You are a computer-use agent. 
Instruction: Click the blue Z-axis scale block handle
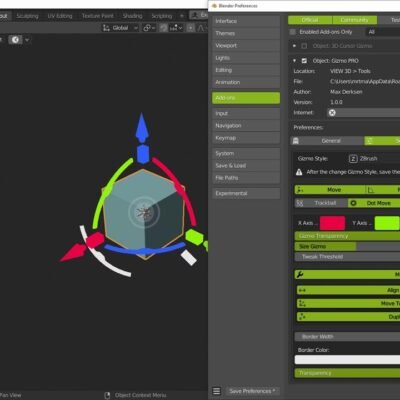pyautogui.click(x=143, y=154)
